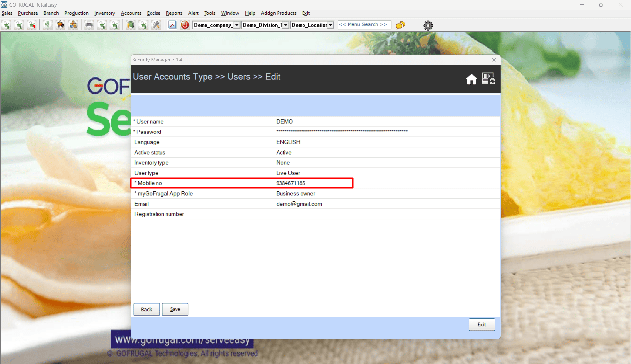Go to Security Manager home icon
The height and width of the screenshot is (364, 631).
pos(471,79)
